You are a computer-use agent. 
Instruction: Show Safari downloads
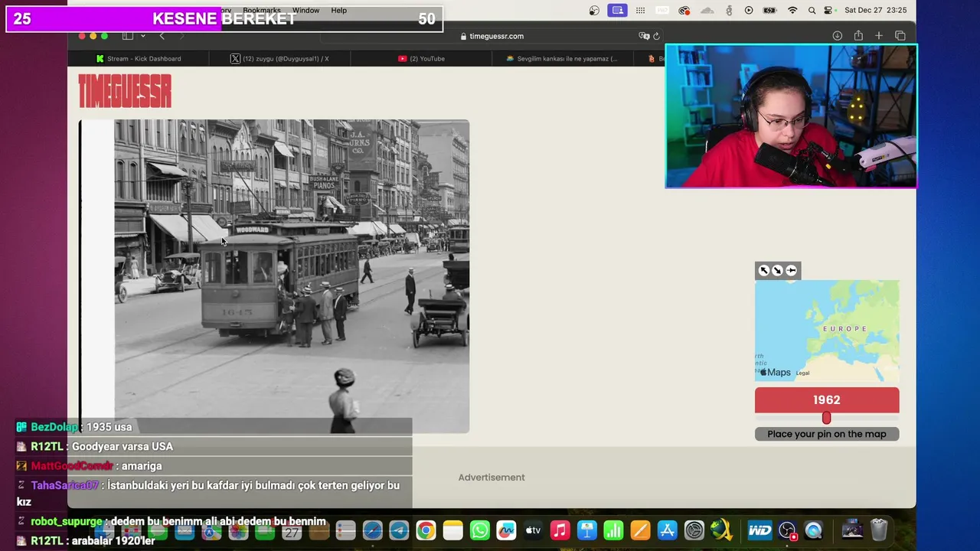pyautogui.click(x=838, y=36)
